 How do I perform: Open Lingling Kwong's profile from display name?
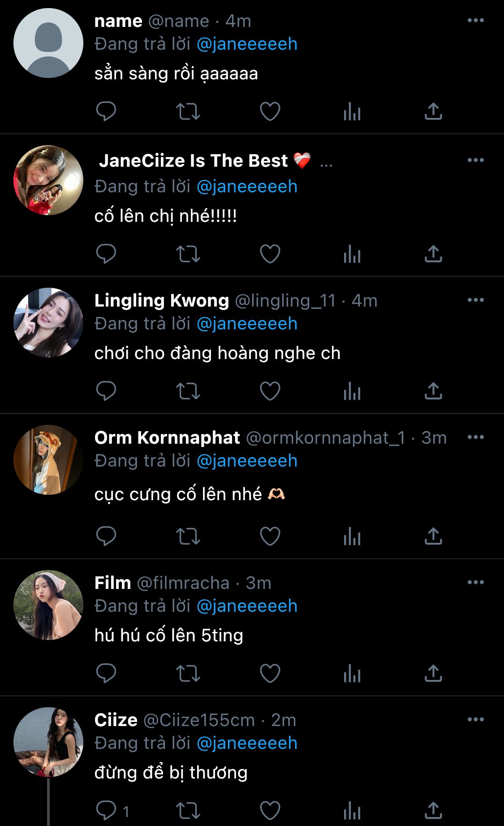(x=161, y=300)
